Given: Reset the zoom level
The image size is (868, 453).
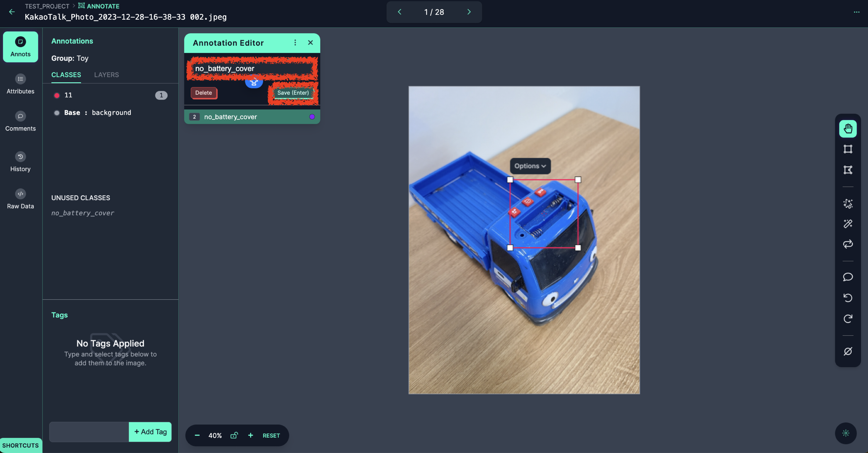Looking at the screenshot, I should point(271,436).
